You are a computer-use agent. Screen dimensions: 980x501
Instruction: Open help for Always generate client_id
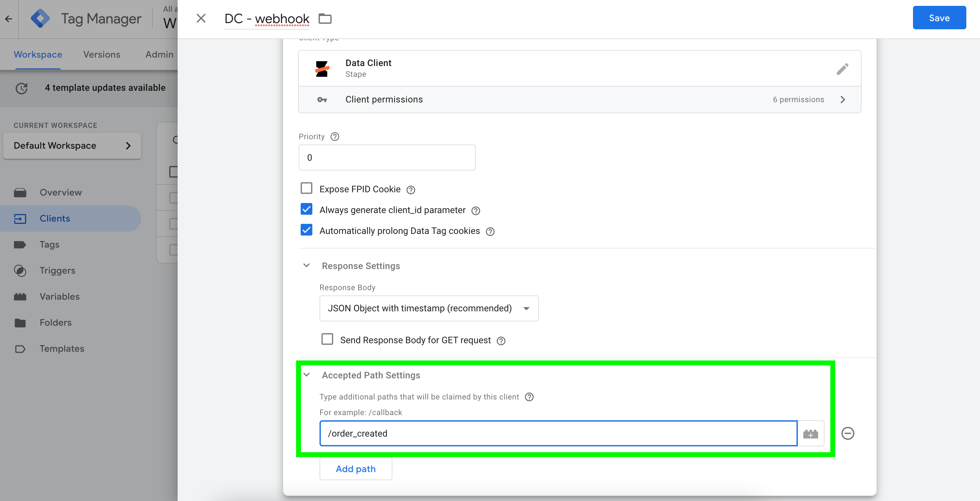[476, 210]
